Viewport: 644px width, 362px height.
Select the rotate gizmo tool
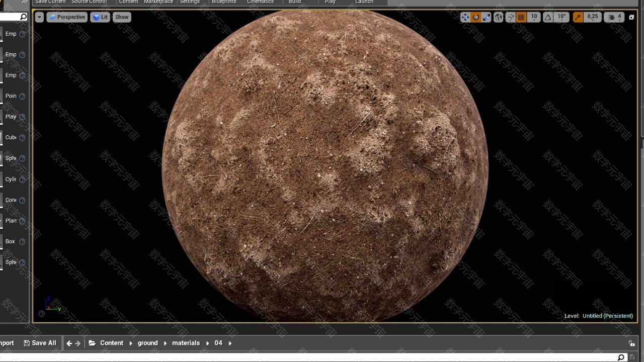pyautogui.click(x=475, y=17)
